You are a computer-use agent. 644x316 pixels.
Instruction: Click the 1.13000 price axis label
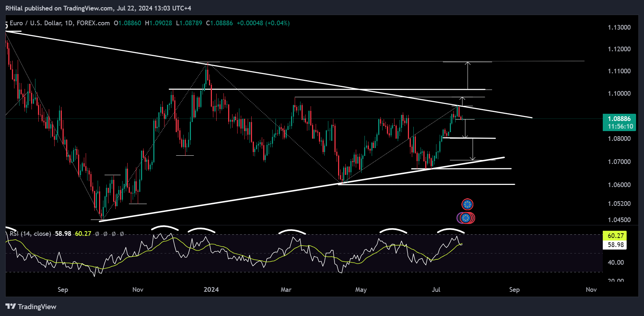[x=619, y=27]
